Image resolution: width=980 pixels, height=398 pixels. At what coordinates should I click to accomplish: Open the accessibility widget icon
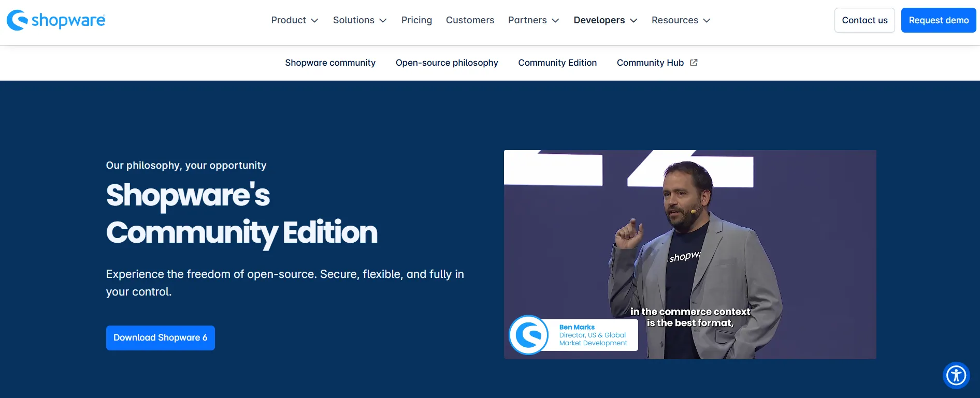pyautogui.click(x=956, y=375)
